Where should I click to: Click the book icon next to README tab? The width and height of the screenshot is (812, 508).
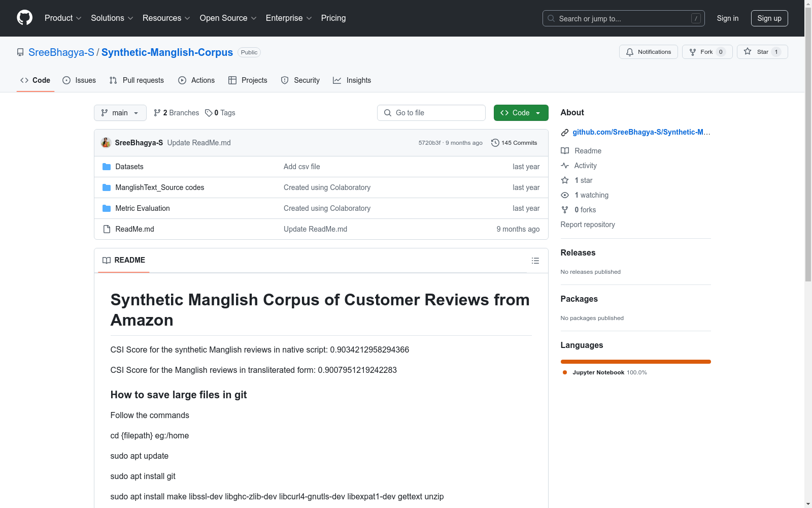pyautogui.click(x=107, y=260)
